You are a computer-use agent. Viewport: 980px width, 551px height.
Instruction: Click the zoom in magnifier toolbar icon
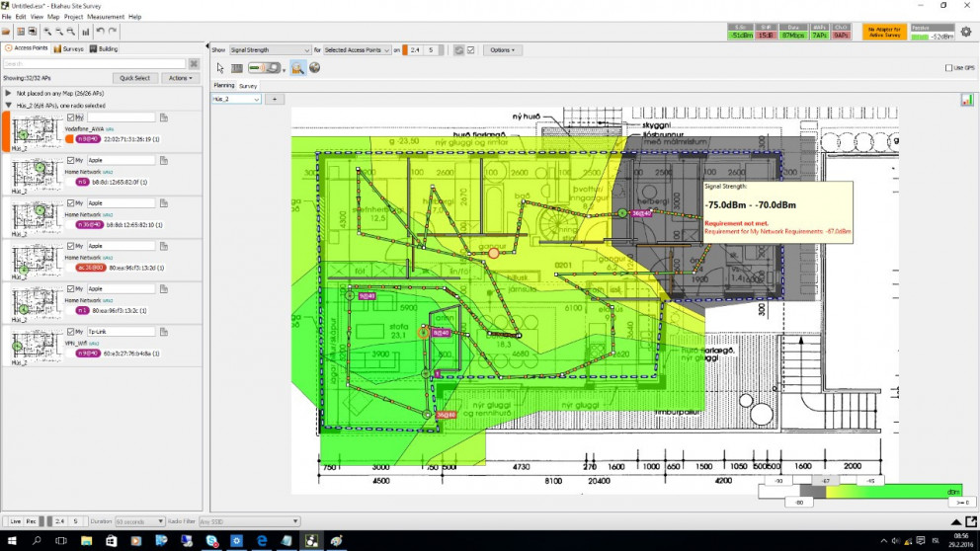pos(47,32)
